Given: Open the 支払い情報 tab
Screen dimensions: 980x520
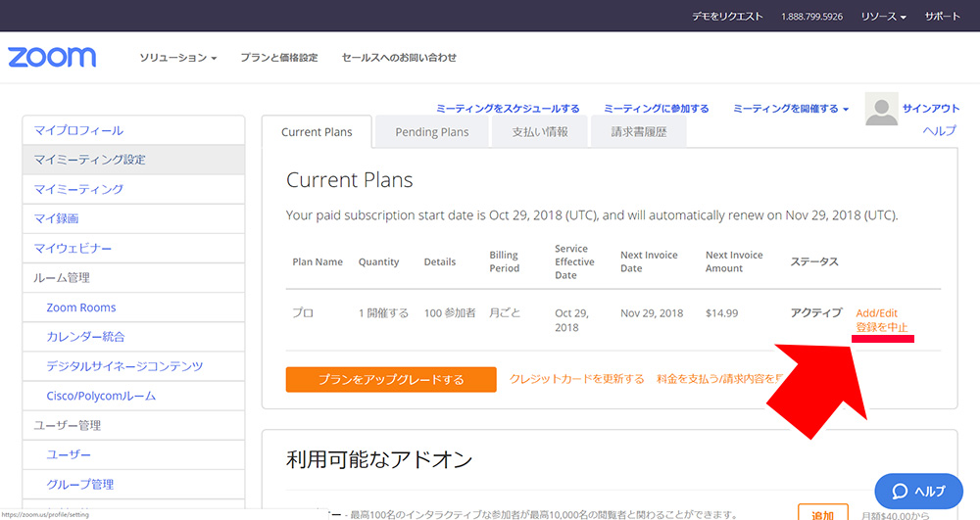Looking at the screenshot, I should coord(539,132).
